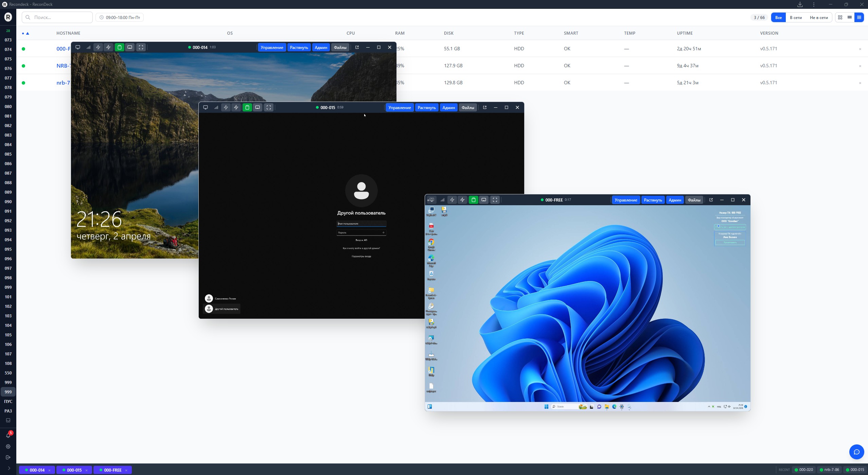Filter hosts by «В сети»
This screenshot has width=868, height=475.
[796, 17]
